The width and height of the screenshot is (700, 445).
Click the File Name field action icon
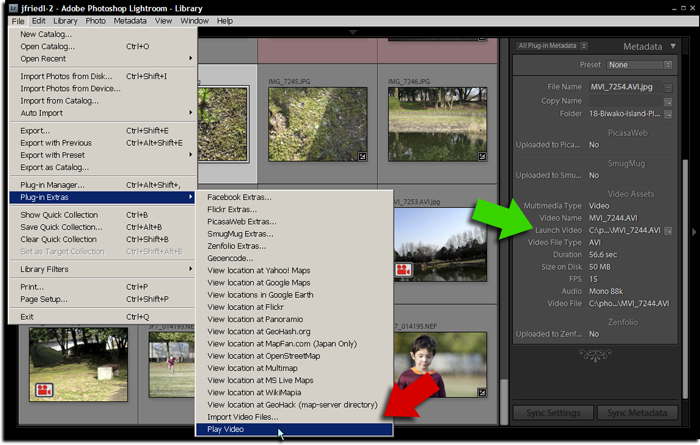(x=668, y=87)
